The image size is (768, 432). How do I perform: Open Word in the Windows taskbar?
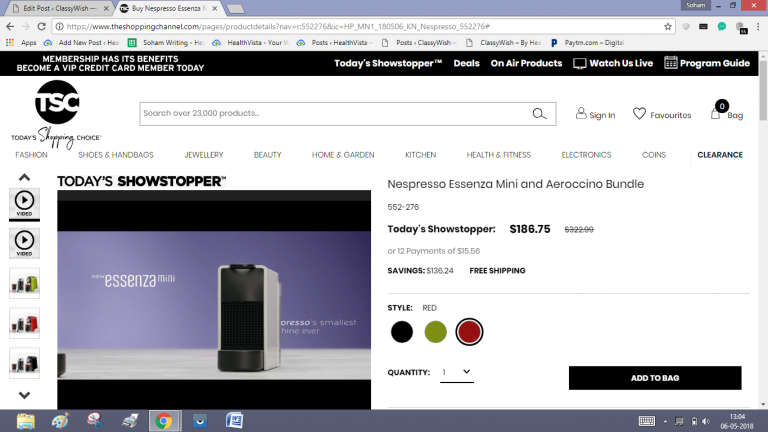(236, 420)
